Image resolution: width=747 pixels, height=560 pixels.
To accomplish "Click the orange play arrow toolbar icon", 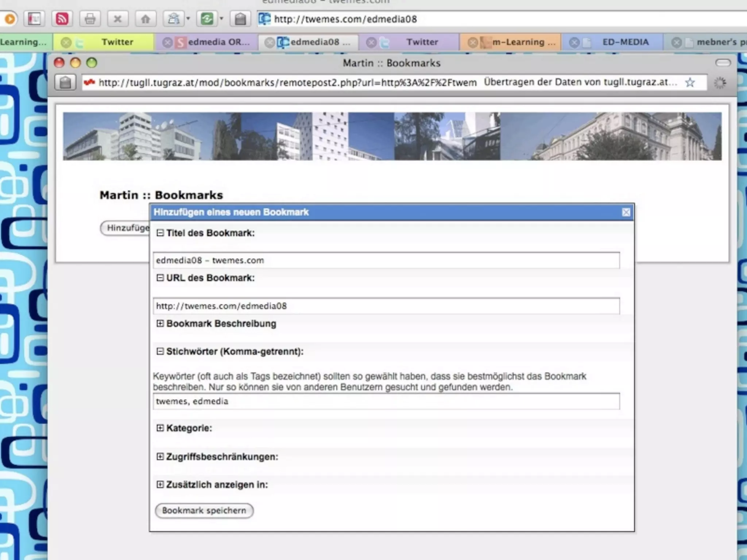I will click(10, 19).
